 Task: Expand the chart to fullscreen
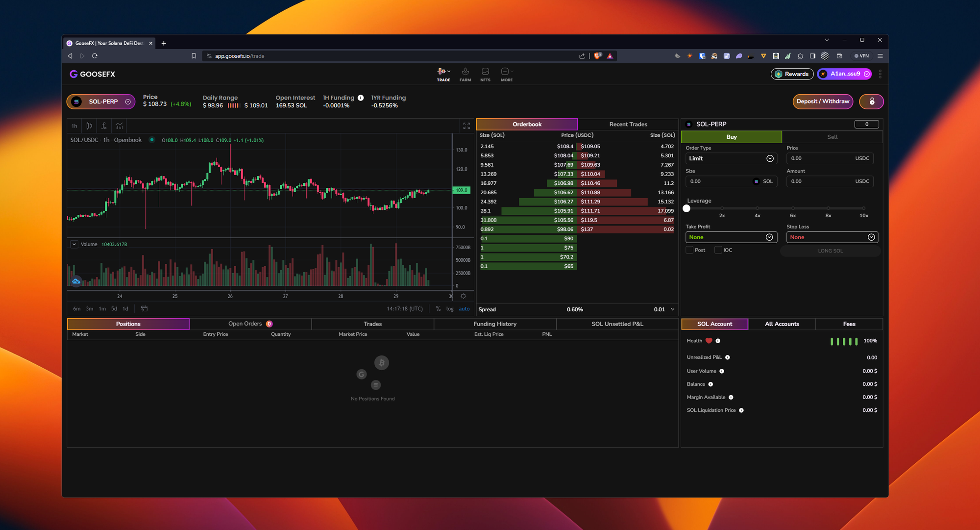pyautogui.click(x=466, y=126)
